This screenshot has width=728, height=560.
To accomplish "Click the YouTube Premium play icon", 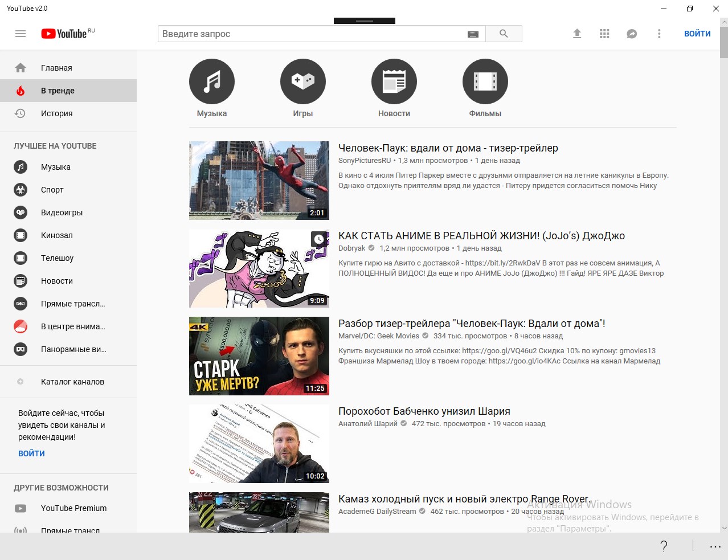I will tap(21, 508).
